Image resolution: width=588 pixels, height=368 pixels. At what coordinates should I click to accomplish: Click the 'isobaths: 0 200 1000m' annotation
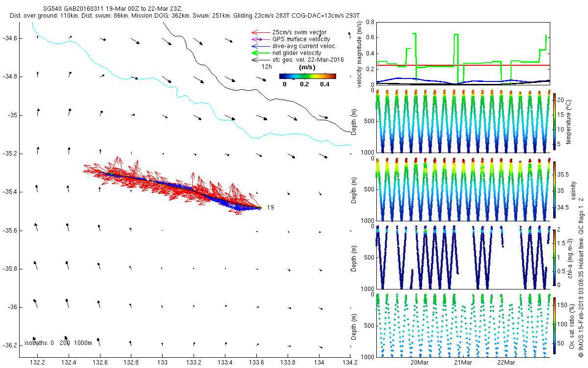[58, 342]
